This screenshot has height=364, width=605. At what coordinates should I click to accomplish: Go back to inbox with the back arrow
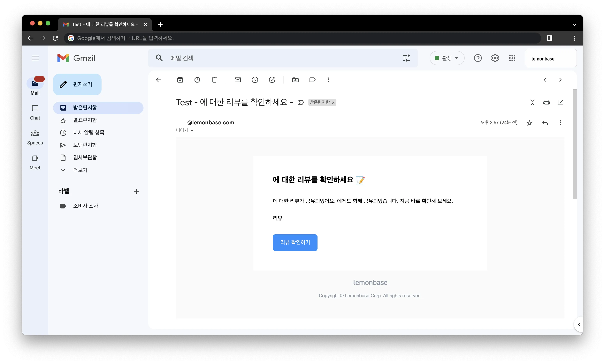coord(158,80)
